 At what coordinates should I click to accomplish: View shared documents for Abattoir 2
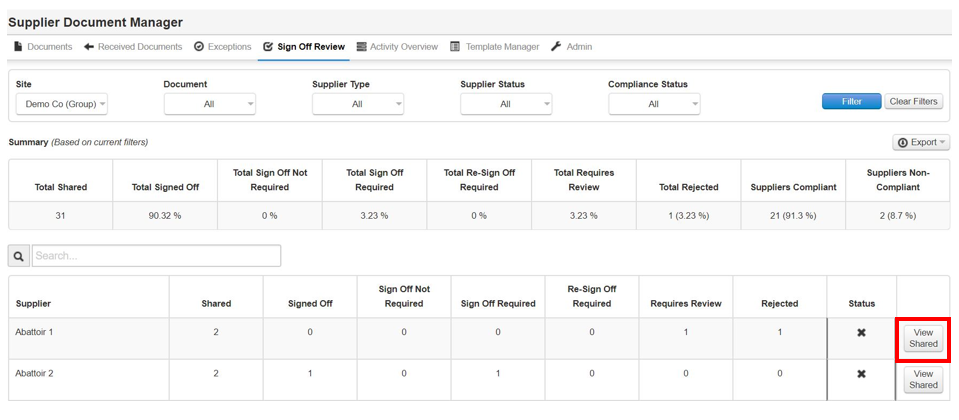(923, 379)
